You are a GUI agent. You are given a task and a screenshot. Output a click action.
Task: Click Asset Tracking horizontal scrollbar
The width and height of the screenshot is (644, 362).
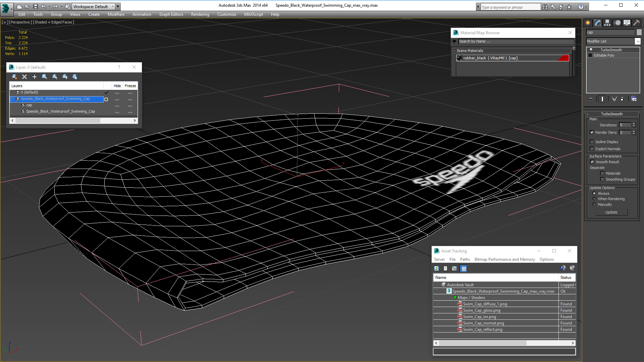(x=504, y=343)
